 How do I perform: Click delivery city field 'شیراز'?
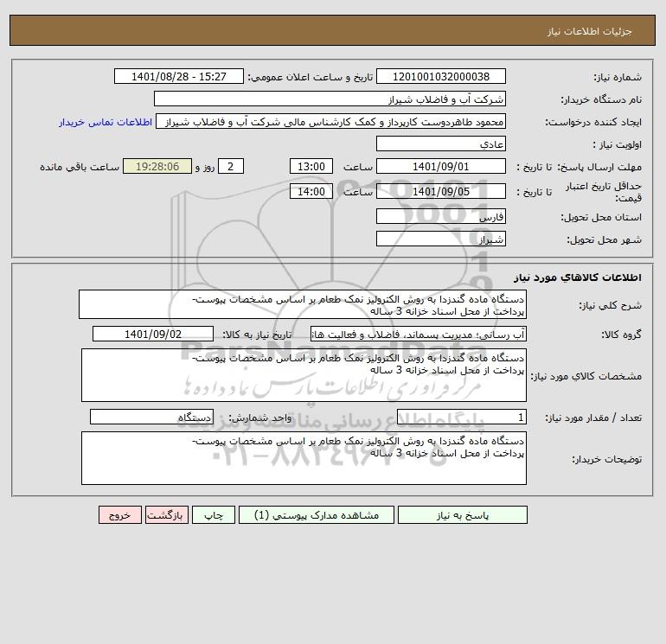pos(441,239)
